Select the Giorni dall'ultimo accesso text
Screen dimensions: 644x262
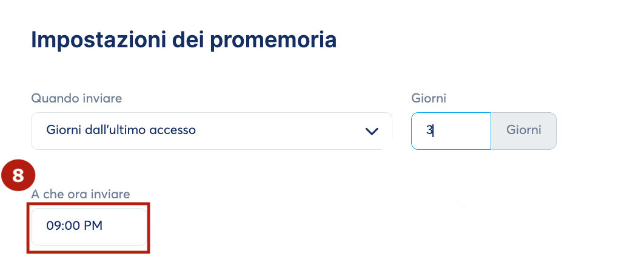[121, 130]
